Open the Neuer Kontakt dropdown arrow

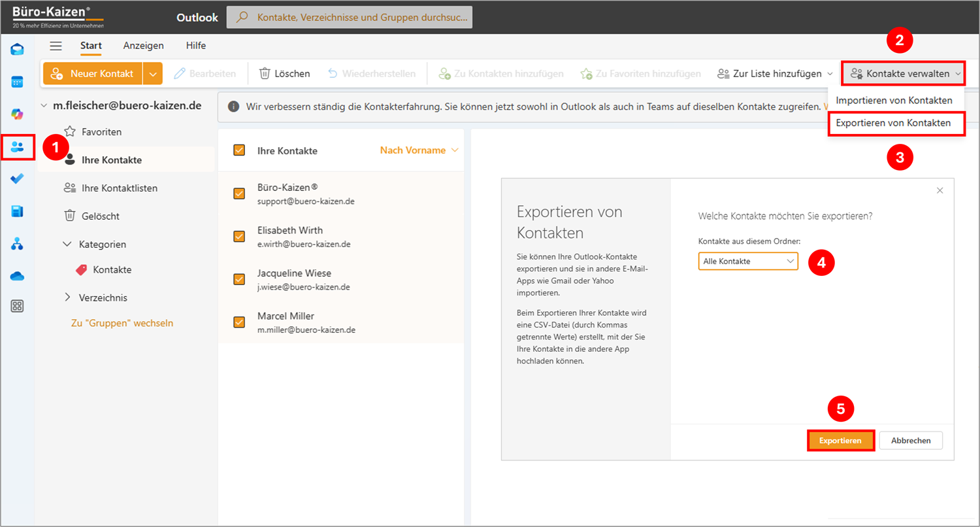click(x=152, y=74)
